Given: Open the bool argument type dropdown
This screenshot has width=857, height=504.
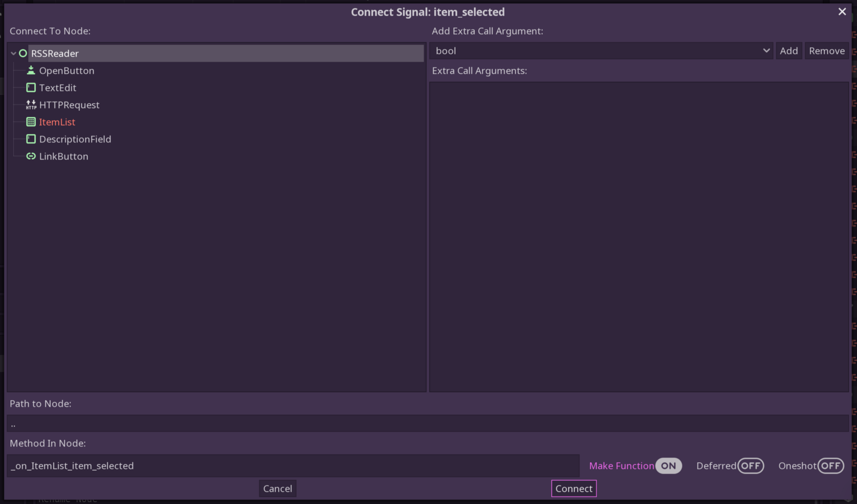Looking at the screenshot, I should coord(601,51).
